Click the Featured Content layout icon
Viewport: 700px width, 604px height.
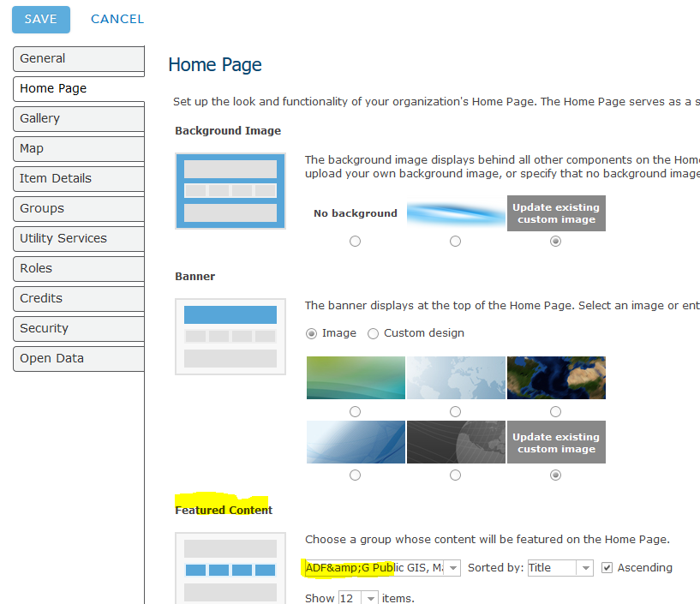[230, 568]
